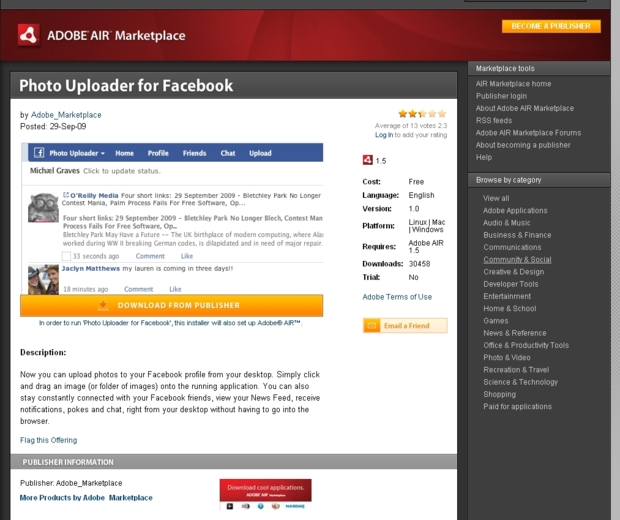Click the Photo Uploader for Facebook title
620x520 pixels.
point(126,86)
